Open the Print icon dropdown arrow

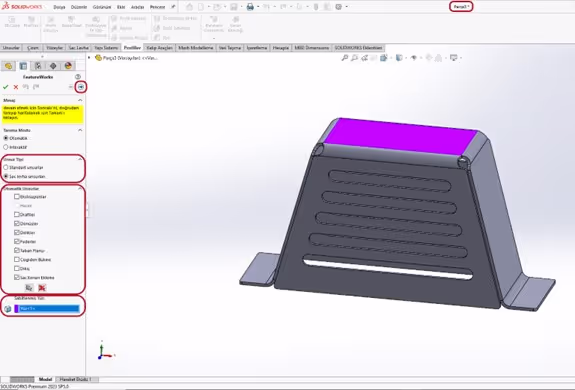pos(258,7)
